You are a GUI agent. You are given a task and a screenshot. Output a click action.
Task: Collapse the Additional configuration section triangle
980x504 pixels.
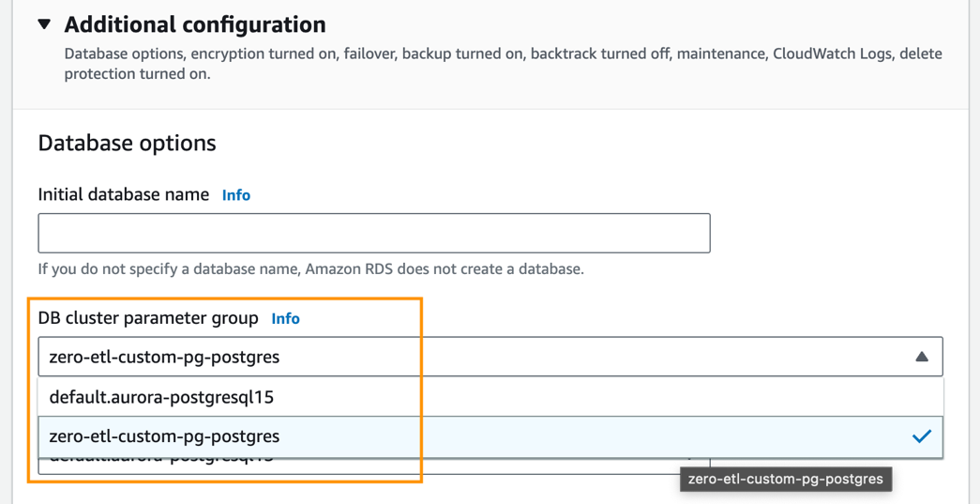44,24
